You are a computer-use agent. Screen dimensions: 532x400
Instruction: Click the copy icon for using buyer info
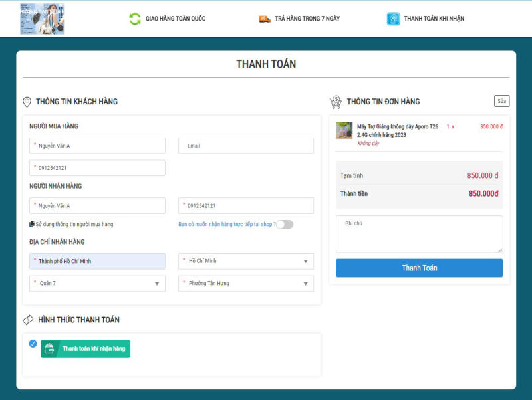click(x=32, y=224)
